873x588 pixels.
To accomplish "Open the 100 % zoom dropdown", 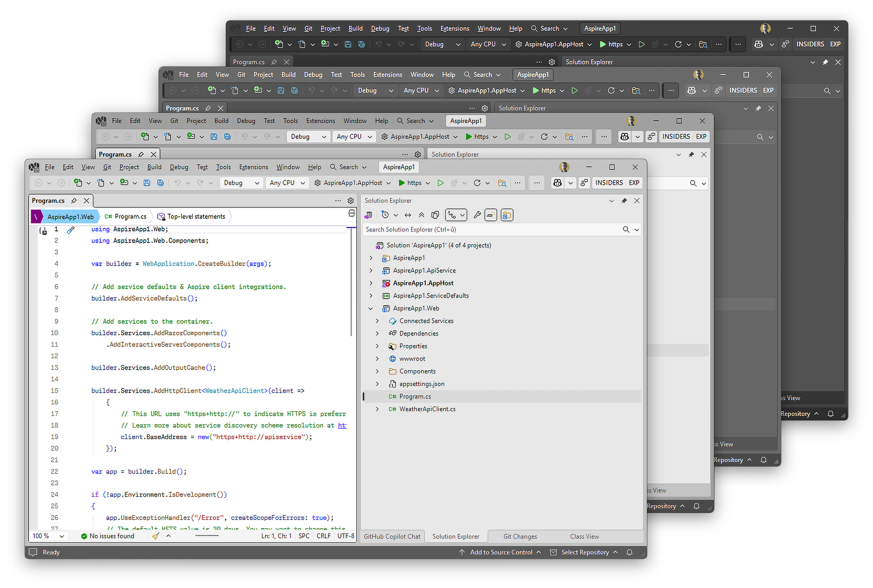I will 62,536.
